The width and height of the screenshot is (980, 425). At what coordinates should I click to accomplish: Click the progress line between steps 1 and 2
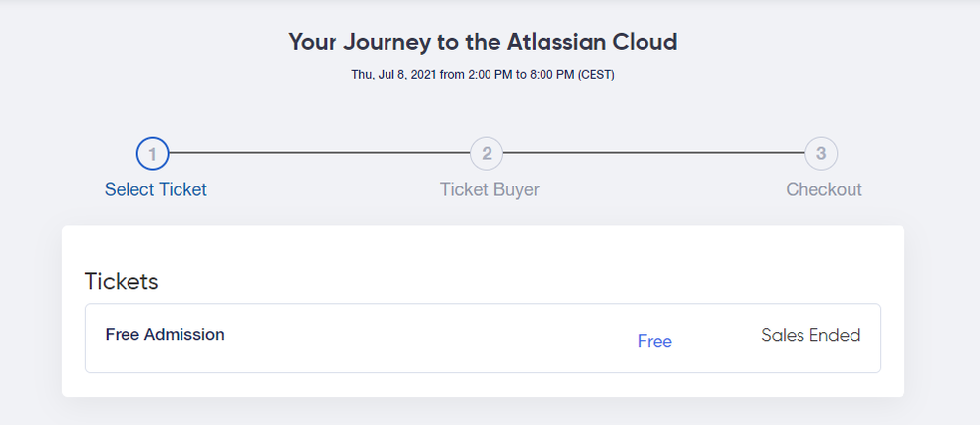(319, 153)
